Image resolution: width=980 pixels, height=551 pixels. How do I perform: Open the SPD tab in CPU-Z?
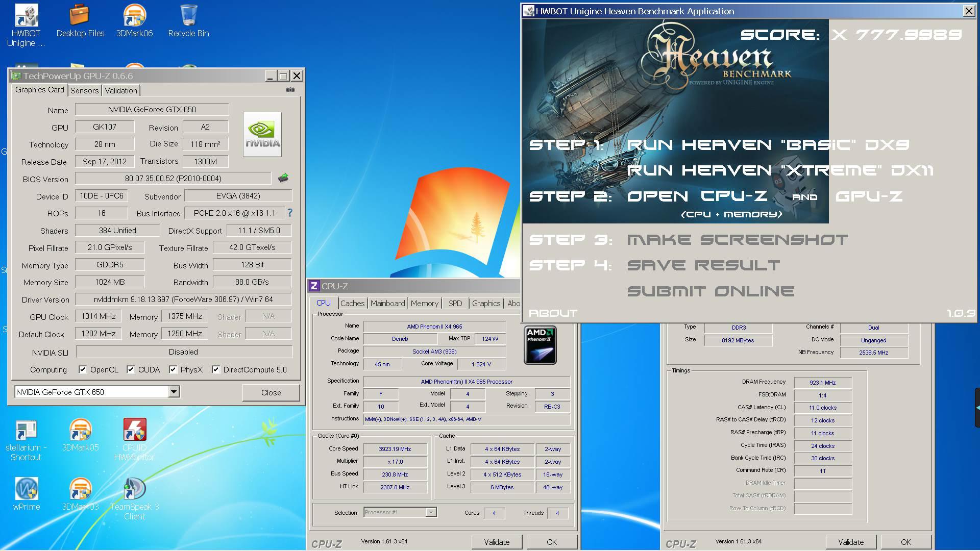455,303
